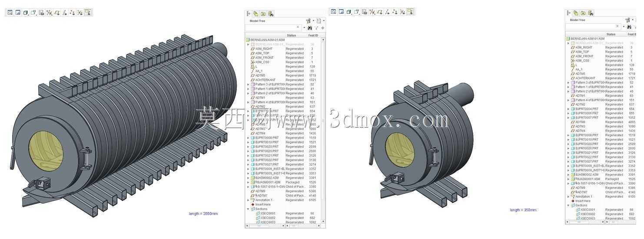The height and width of the screenshot is (239, 644).
Task: Click middle Model Tree horizontal scrollbar
Action: pyautogui.click(x=265, y=226)
